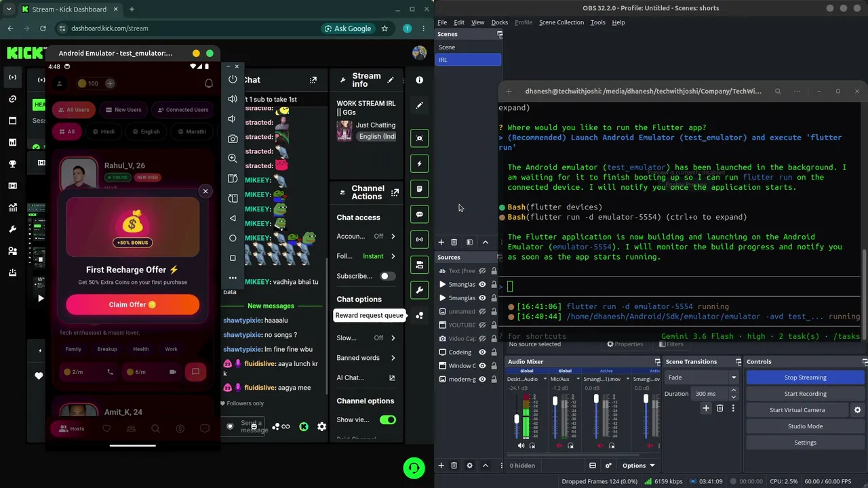This screenshot has width=868, height=488.
Task: Open Virtual Camera settings gear in OBS
Action: point(857,410)
